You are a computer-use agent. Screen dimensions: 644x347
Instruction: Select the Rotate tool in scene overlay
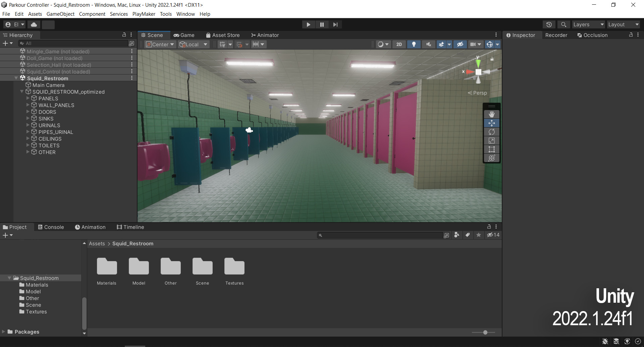tap(491, 132)
